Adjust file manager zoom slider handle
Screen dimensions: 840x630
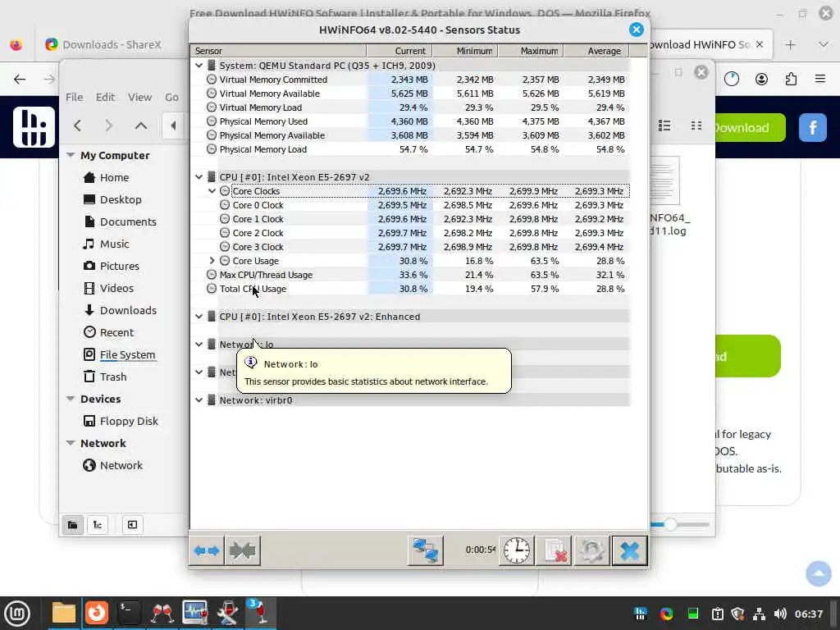tap(670, 524)
